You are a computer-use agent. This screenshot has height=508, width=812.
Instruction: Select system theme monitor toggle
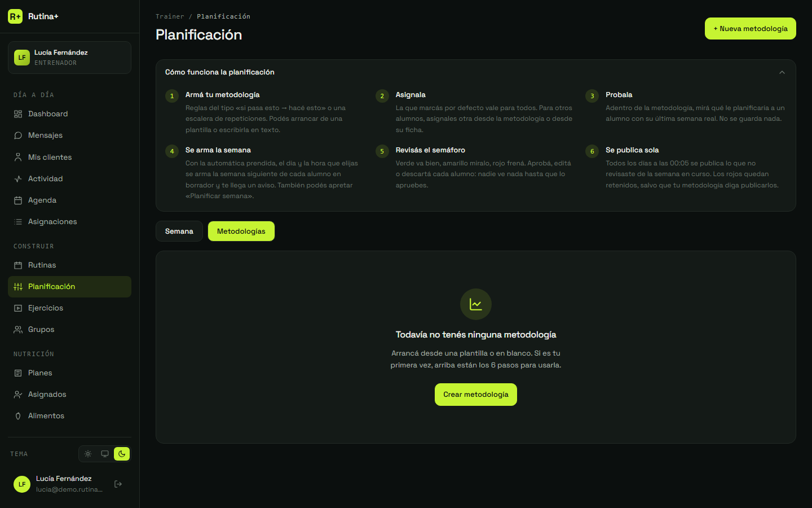[105, 454]
